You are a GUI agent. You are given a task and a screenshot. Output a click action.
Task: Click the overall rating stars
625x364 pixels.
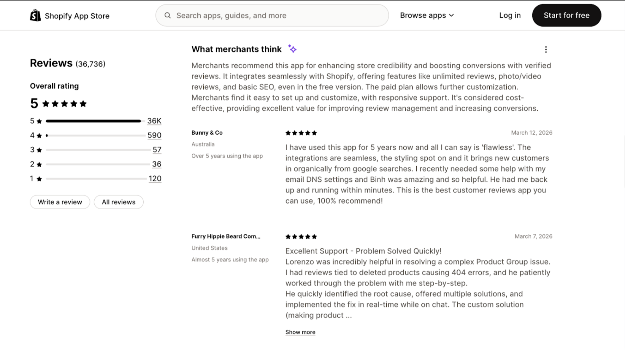64,104
